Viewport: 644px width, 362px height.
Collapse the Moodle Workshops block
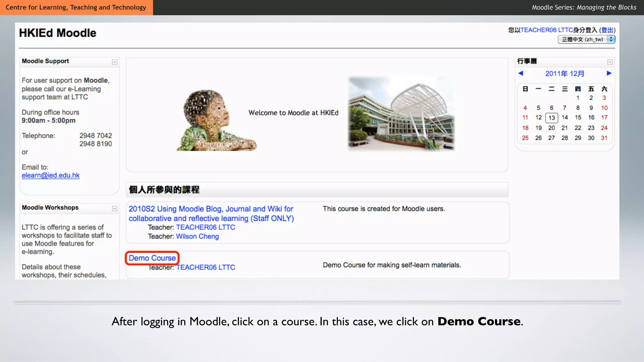pos(115,208)
